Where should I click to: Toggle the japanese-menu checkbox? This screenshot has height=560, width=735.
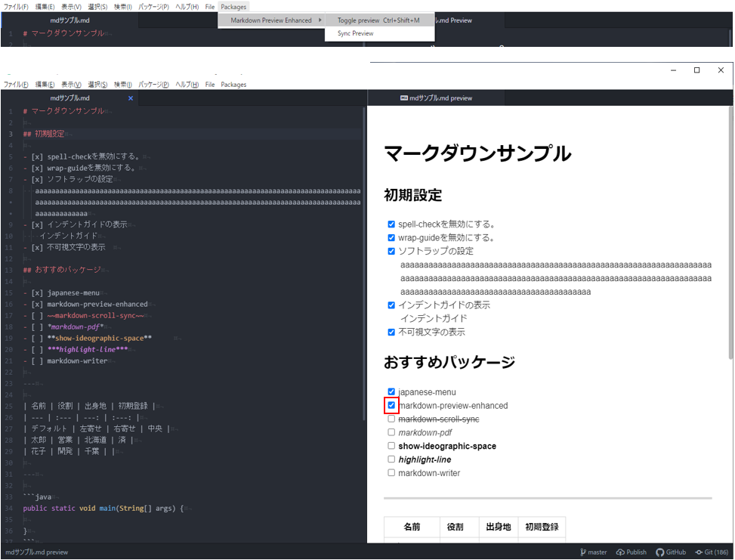(x=391, y=391)
